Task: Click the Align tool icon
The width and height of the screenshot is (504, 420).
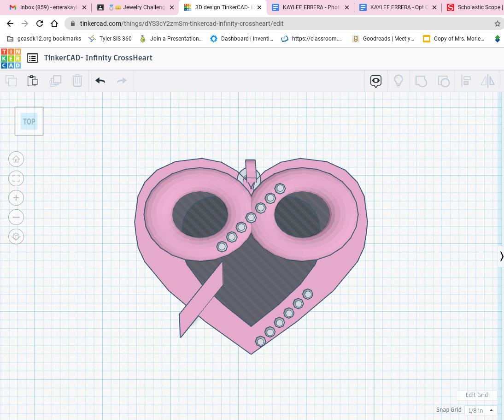Action: tap(466, 82)
